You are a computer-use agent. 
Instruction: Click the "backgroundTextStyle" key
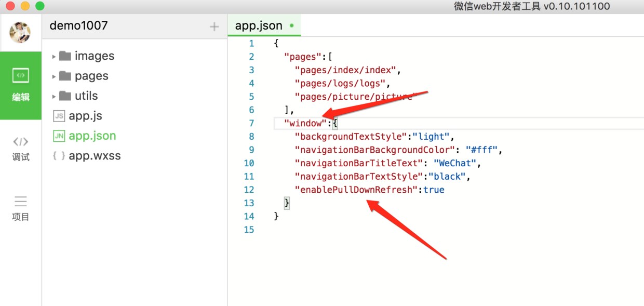[351, 137]
